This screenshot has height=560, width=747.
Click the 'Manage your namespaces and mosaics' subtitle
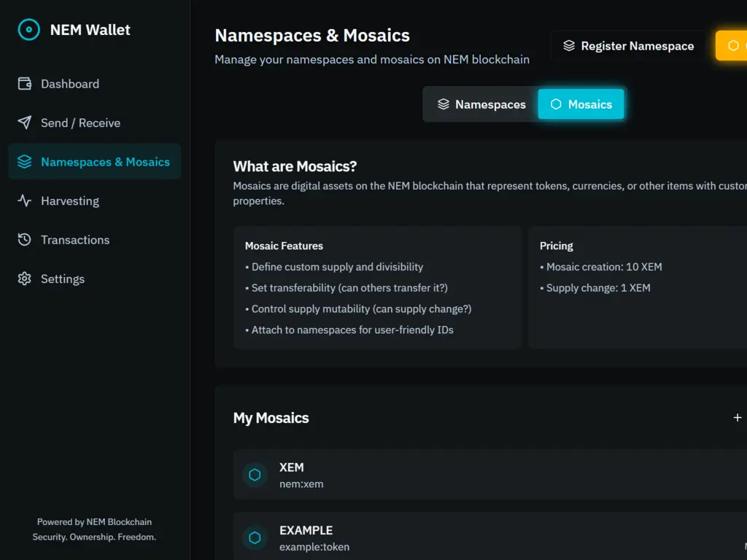tap(372, 59)
